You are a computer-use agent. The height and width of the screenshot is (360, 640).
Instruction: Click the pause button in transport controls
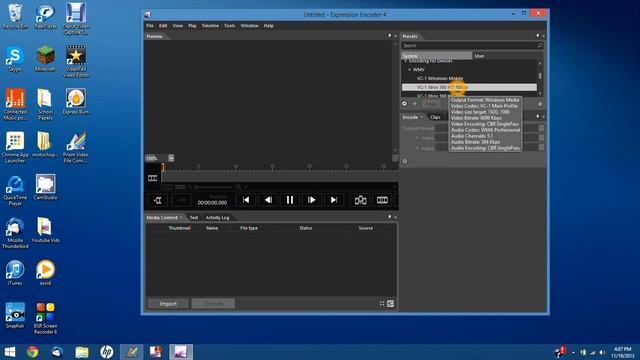point(290,200)
